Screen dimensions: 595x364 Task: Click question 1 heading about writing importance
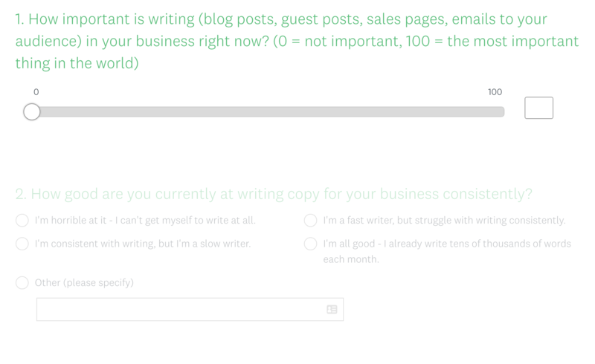[x=297, y=41]
